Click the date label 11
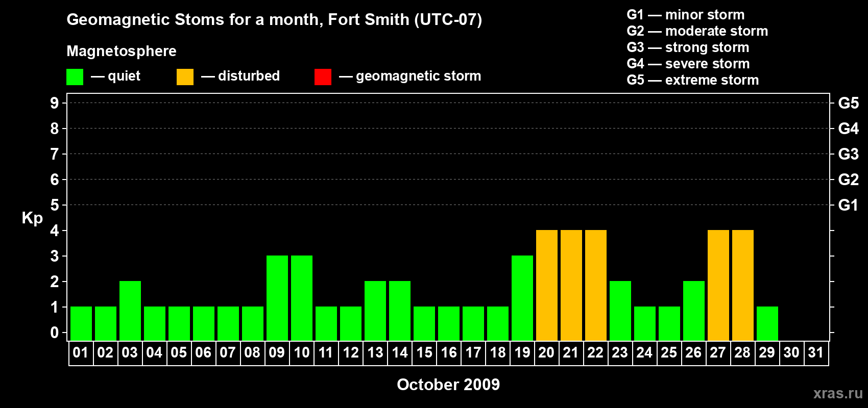 [x=326, y=353]
